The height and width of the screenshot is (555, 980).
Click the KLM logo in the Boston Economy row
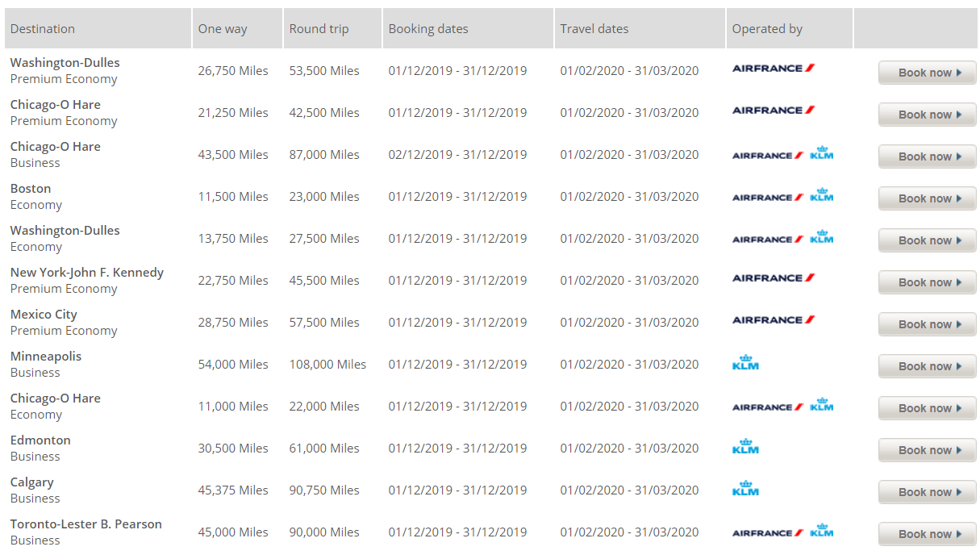coord(822,194)
